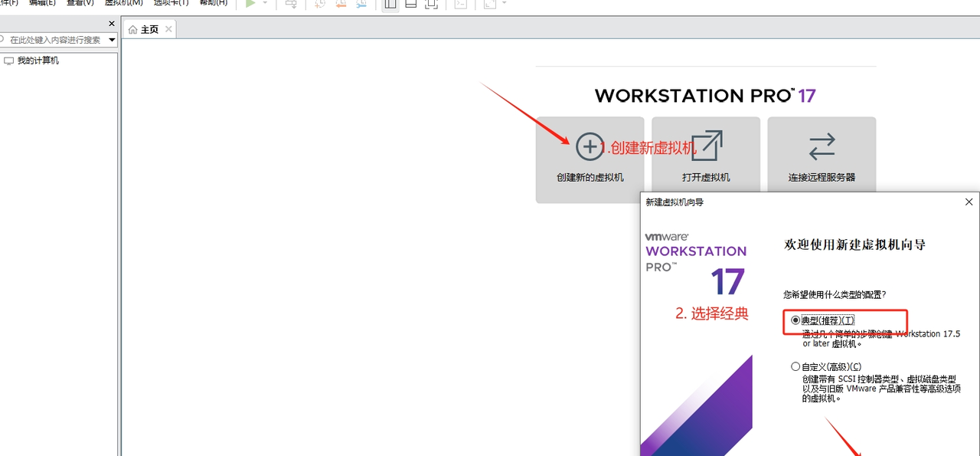The width and height of the screenshot is (980, 456).
Task: Click the 打开虚拟机 open-window arrow icon
Action: coord(706,146)
